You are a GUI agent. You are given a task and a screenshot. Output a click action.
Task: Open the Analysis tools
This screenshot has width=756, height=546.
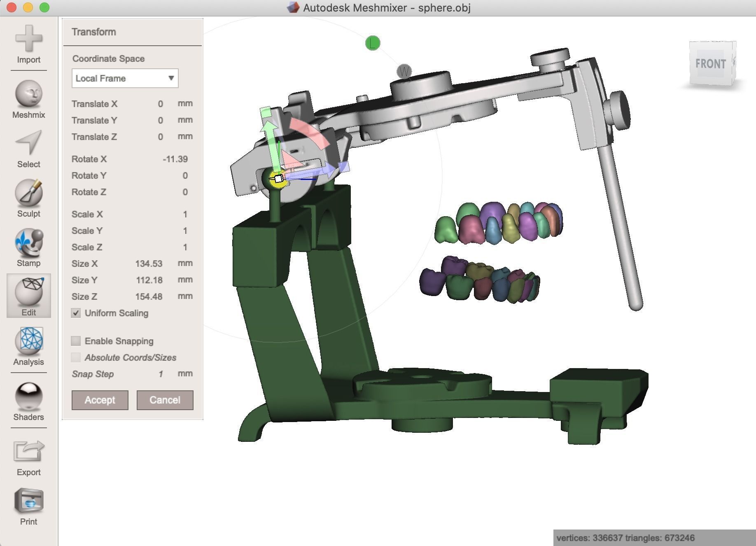tap(28, 346)
